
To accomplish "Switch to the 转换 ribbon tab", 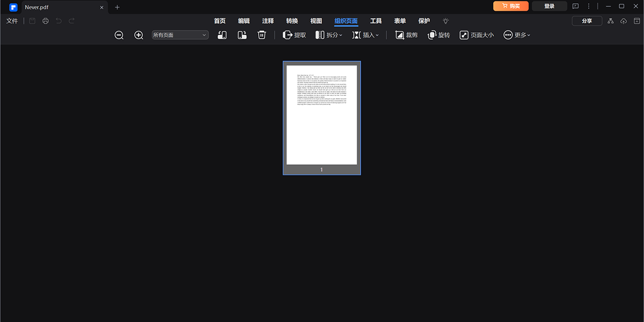I will click(292, 21).
